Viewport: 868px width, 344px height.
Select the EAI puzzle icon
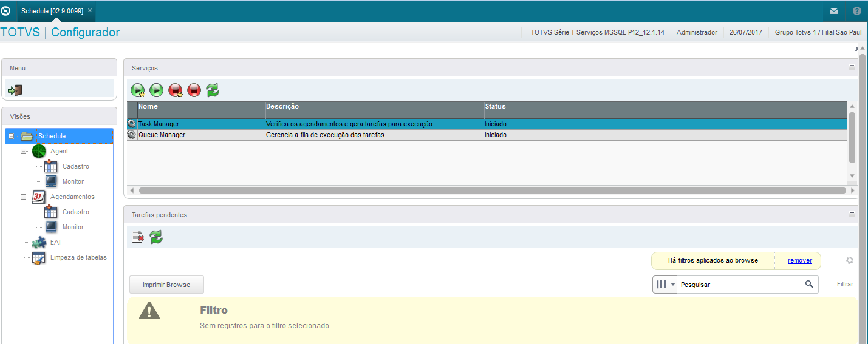click(39, 242)
